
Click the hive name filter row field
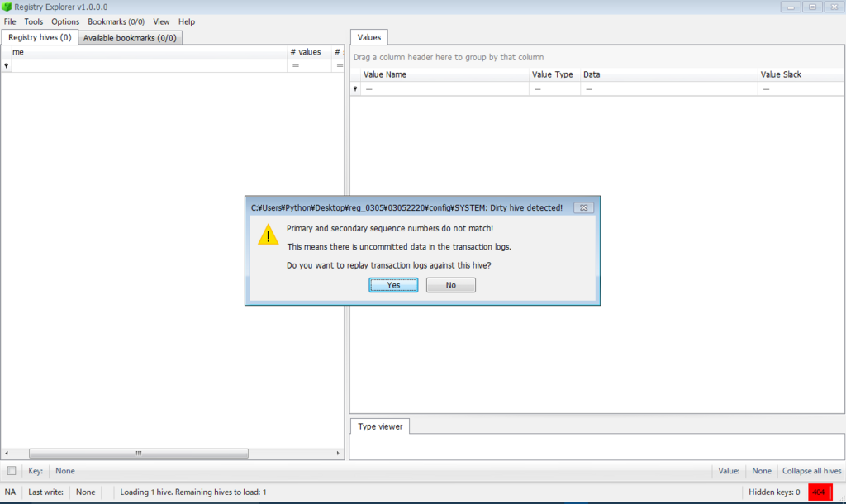pos(149,65)
